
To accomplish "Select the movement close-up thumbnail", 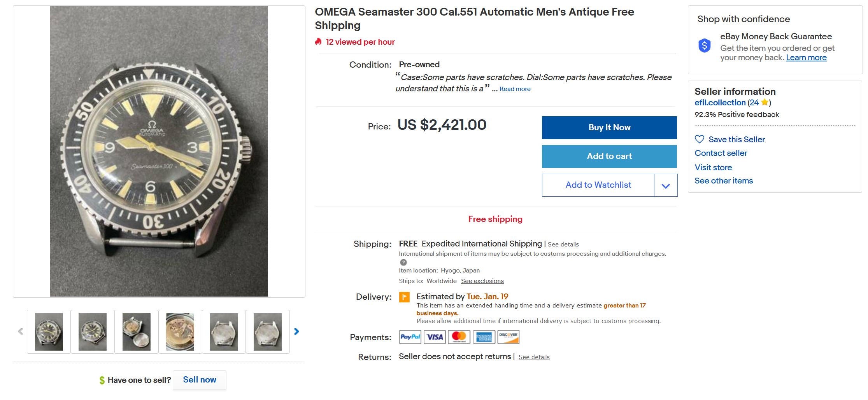I will pos(180,332).
